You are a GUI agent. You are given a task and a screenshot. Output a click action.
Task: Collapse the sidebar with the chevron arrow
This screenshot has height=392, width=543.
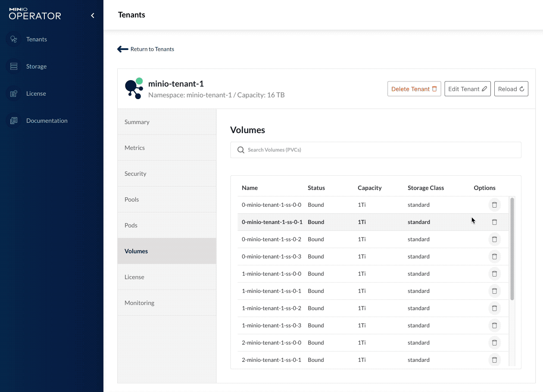click(93, 16)
